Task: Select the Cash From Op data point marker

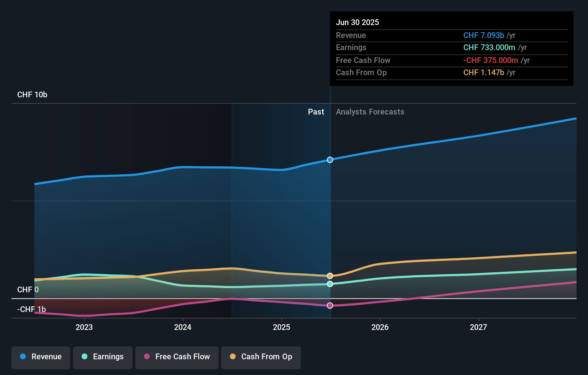Action: [x=330, y=276]
